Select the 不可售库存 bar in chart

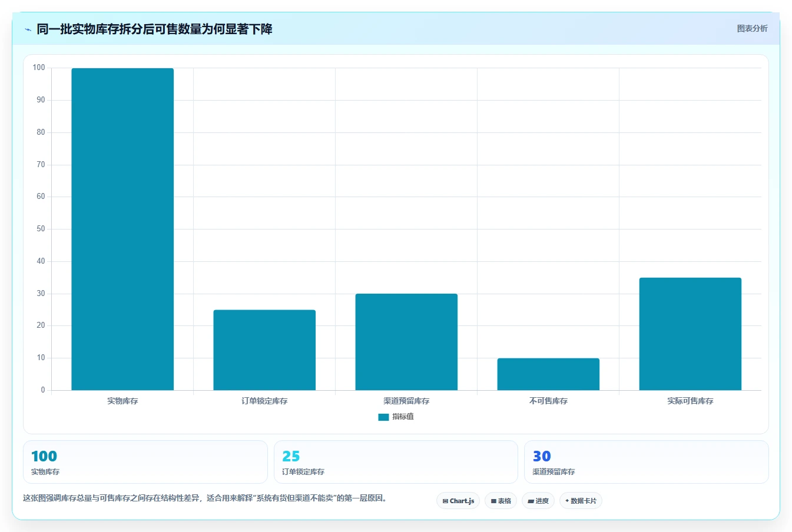click(548, 374)
